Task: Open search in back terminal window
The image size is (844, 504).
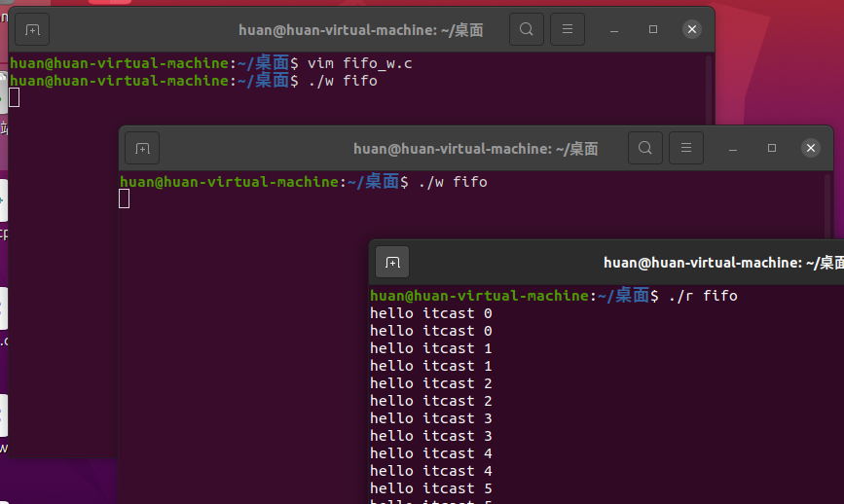Action: [527, 29]
